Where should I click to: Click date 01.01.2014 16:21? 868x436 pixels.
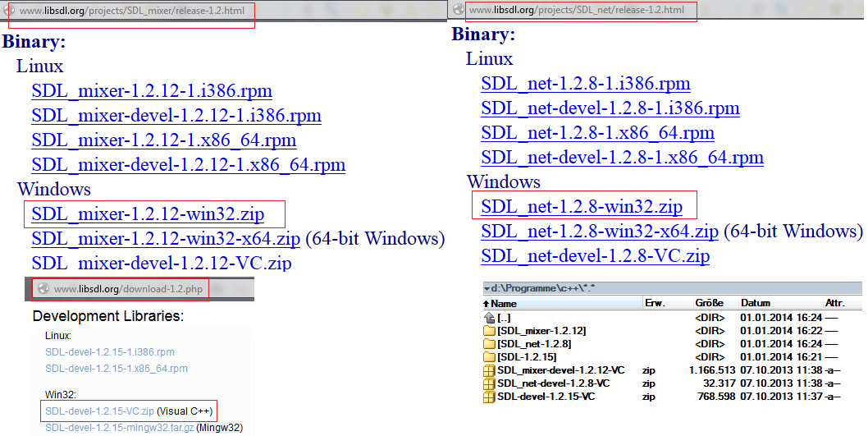pyautogui.click(x=781, y=357)
